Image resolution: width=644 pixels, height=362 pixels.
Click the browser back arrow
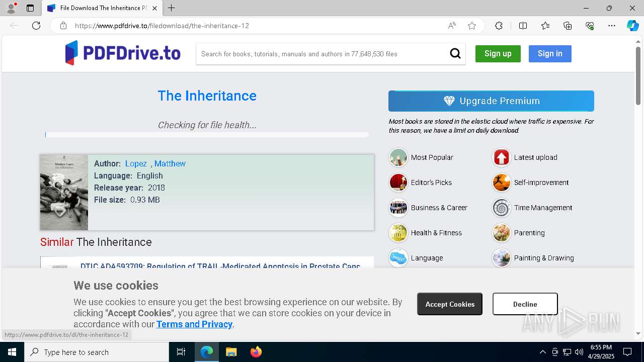point(14,26)
